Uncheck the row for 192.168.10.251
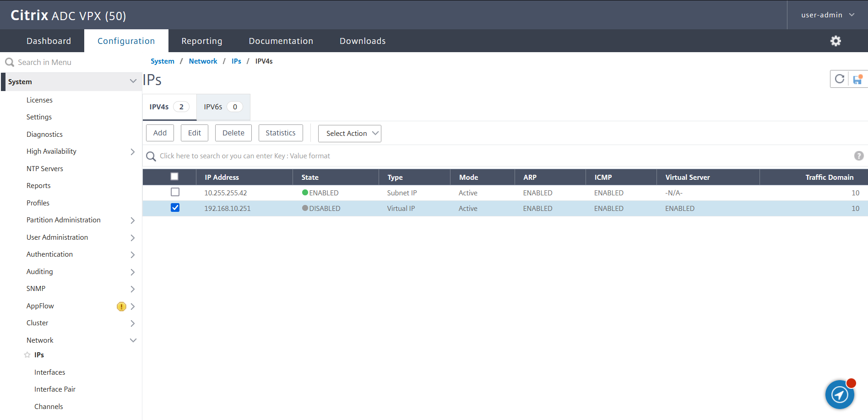 pos(175,208)
